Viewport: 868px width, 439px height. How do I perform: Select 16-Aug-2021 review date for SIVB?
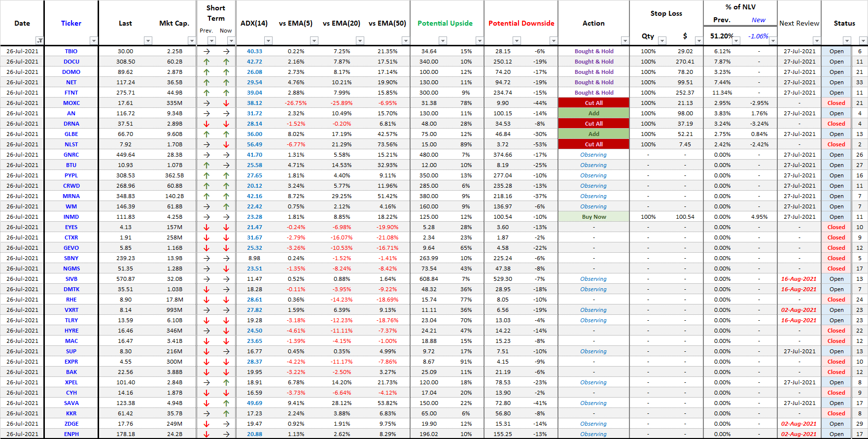click(x=799, y=279)
